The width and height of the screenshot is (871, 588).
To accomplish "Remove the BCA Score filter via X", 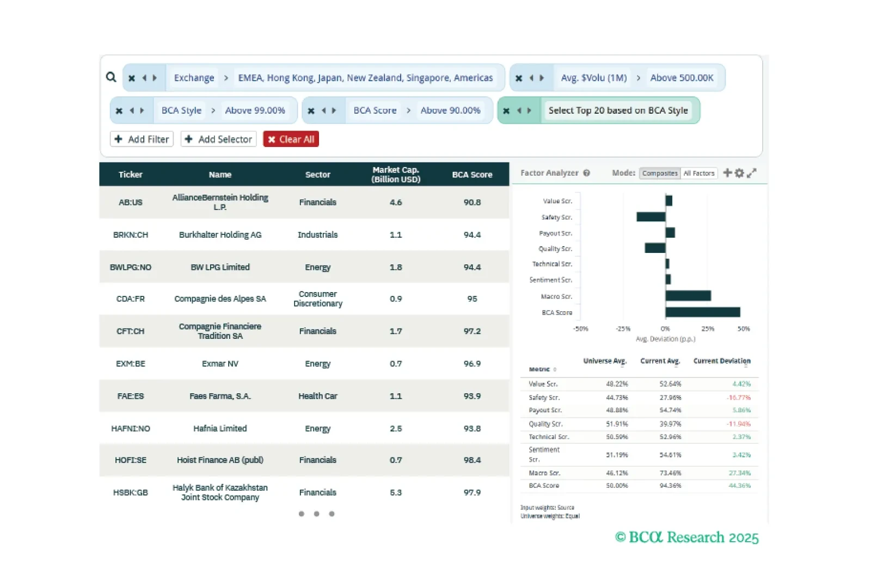I will coord(311,111).
